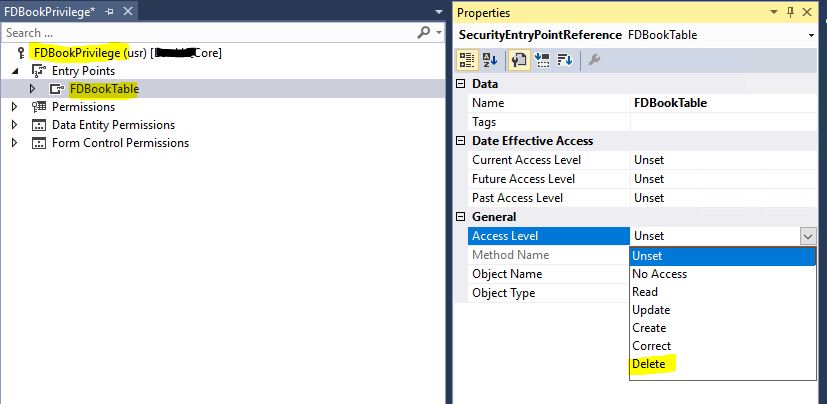Collapse the General category section
The image size is (827, 404).
point(461,217)
